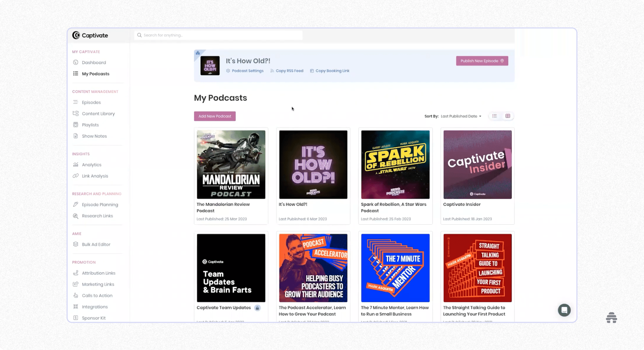Click the Bulk Ad Editor icon
The height and width of the screenshot is (350, 644).
pos(75,244)
